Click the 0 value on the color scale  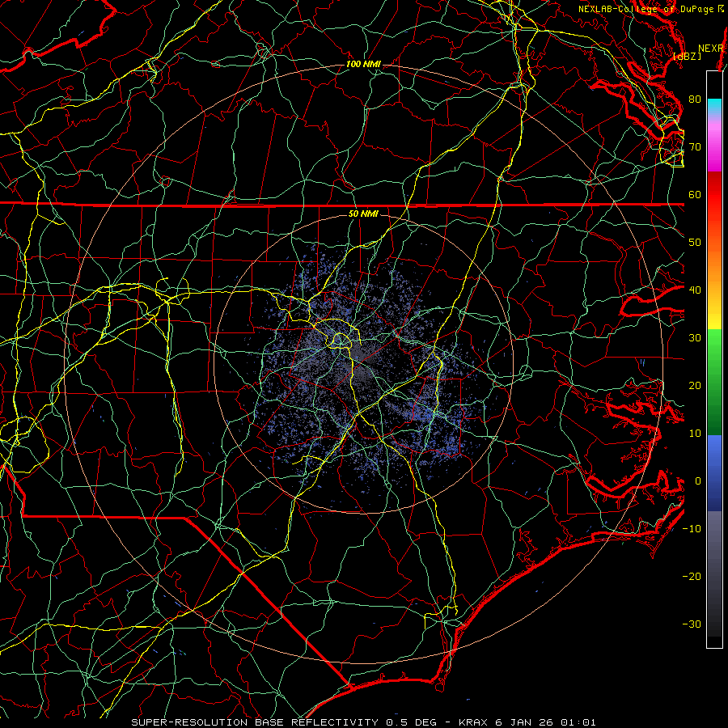[x=698, y=481]
